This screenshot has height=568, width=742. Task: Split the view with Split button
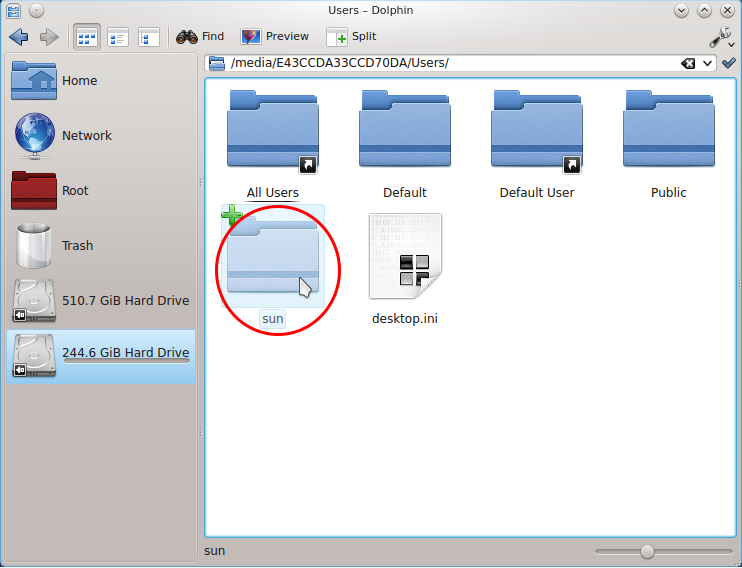(351, 36)
